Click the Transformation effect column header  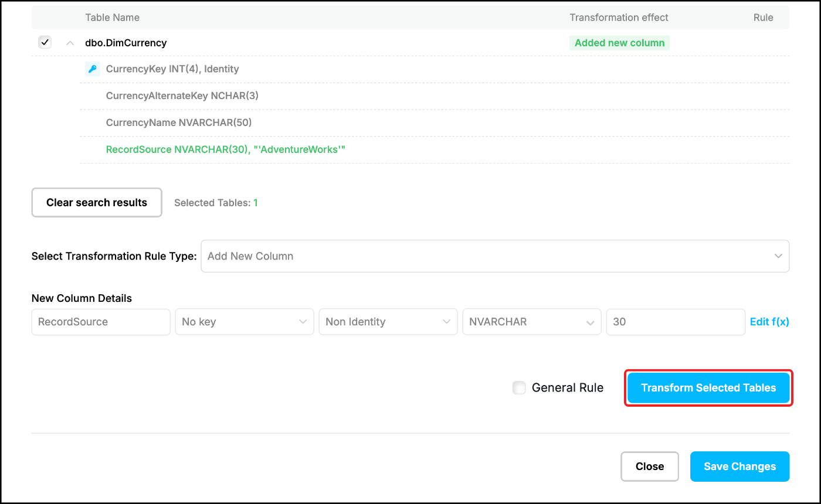pyautogui.click(x=619, y=18)
